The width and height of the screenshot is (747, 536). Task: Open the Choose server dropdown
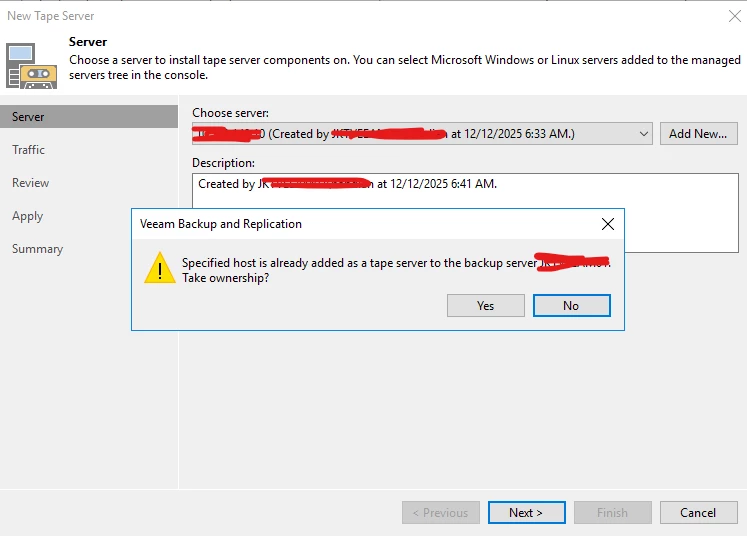(423, 134)
